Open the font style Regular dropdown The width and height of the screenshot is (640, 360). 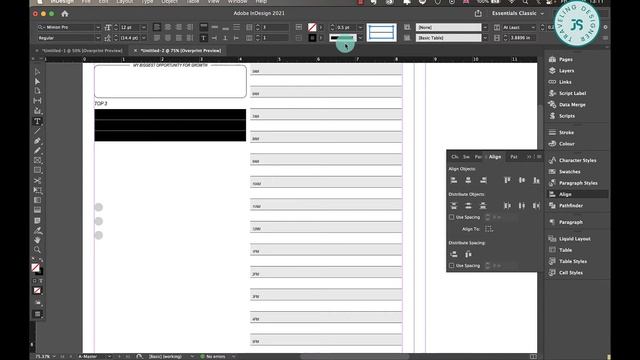(x=98, y=38)
